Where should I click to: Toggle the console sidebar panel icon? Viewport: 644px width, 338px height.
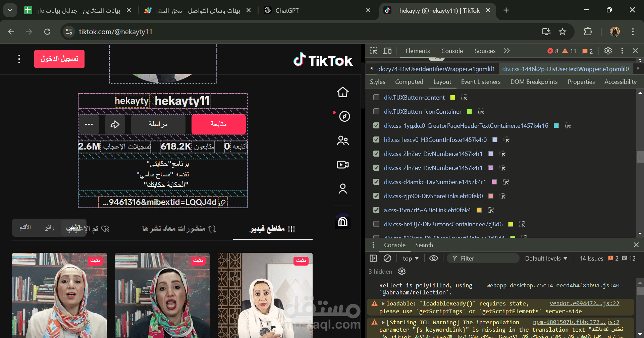pyautogui.click(x=373, y=258)
